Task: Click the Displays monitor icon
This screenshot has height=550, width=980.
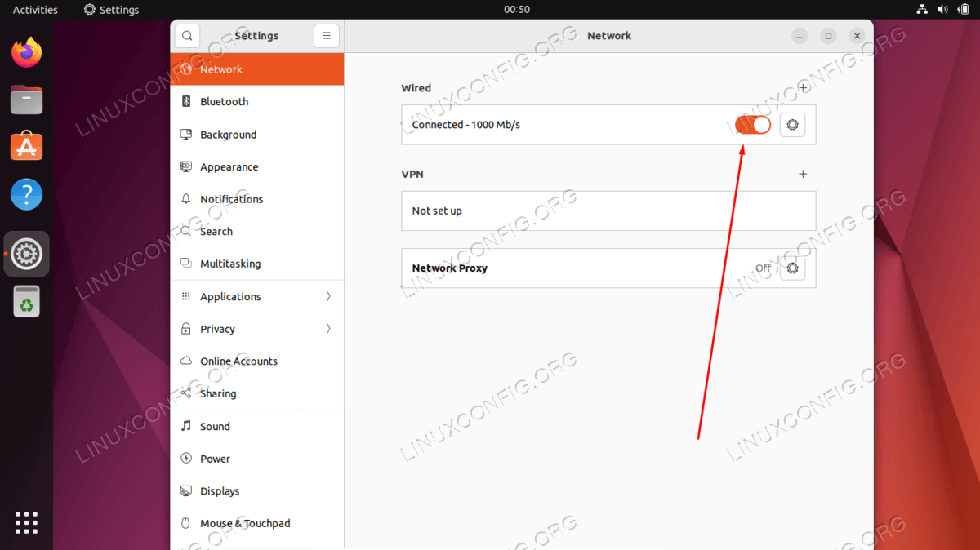Action: coord(185,491)
